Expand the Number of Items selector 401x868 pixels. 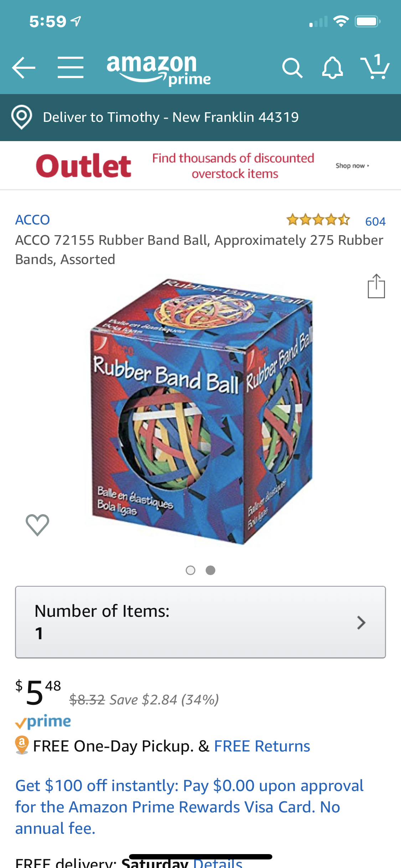tap(200, 622)
